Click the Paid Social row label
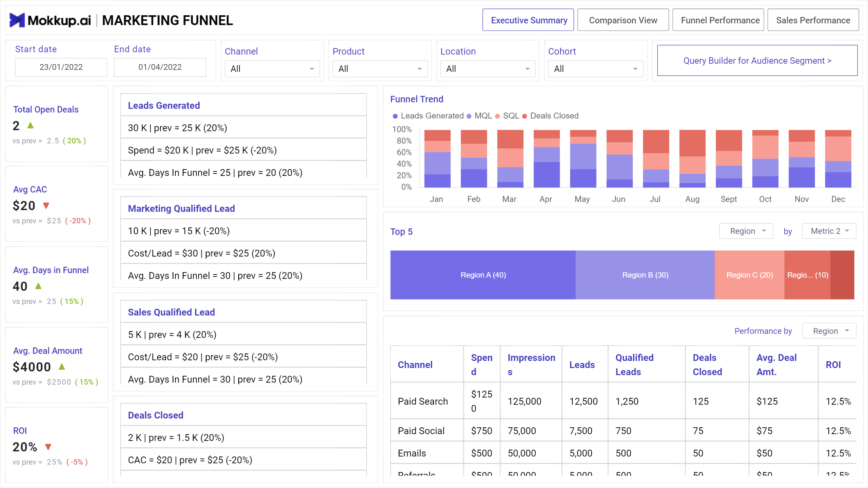Screen dimensions: 868x488 pyautogui.click(x=421, y=431)
